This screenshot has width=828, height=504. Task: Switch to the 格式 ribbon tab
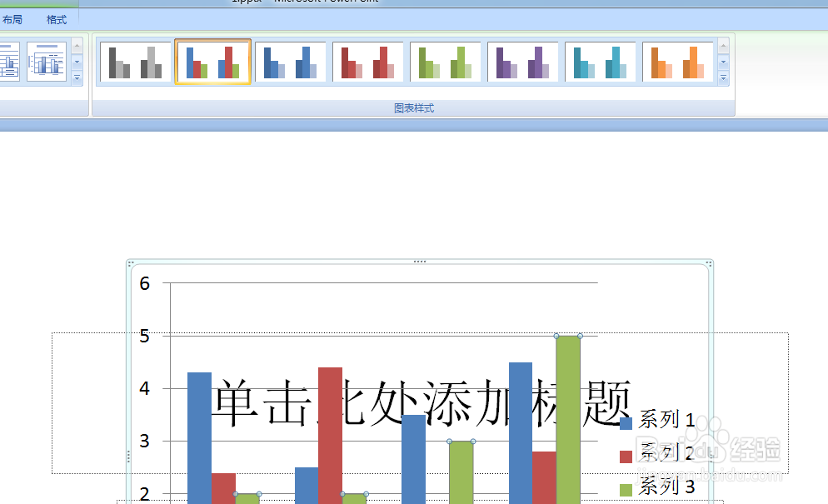56,19
